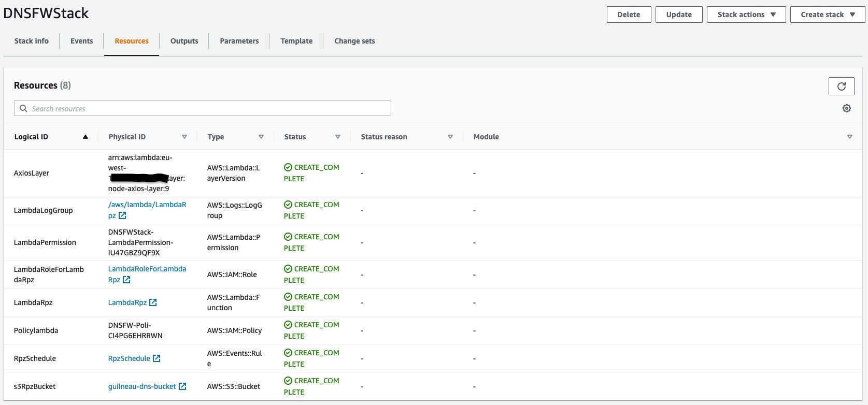The height and width of the screenshot is (405, 868).
Task: Click AWS::S3::Bucket type cell
Action: tap(234, 386)
